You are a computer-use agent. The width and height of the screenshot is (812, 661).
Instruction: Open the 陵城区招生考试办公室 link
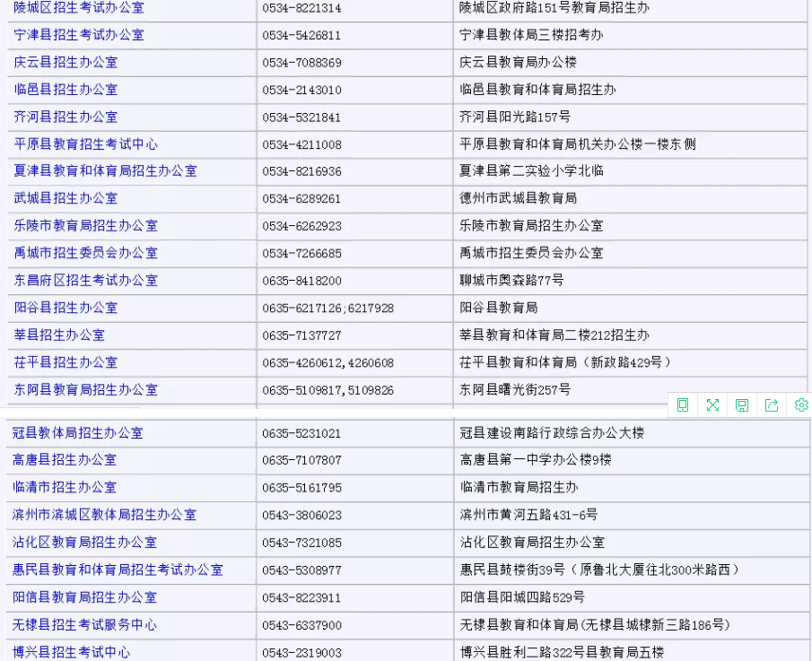79,8
